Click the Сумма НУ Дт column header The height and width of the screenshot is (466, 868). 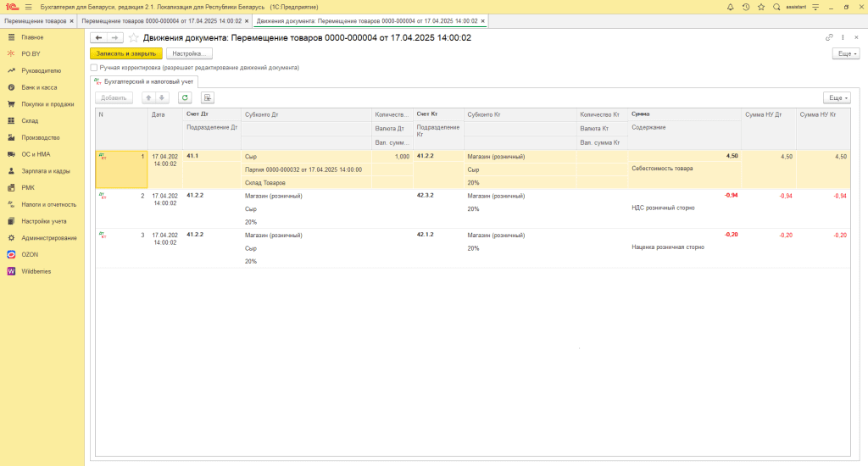pyautogui.click(x=768, y=129)
